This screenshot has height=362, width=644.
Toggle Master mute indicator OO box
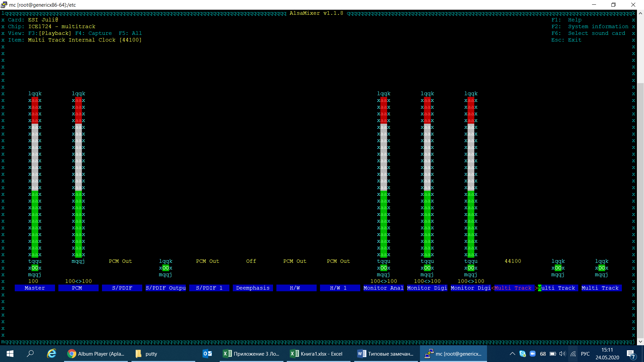(35, 268)
